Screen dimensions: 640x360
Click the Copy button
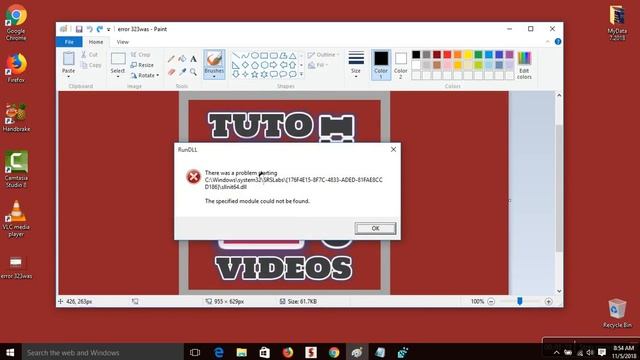[x=91, y=65]
